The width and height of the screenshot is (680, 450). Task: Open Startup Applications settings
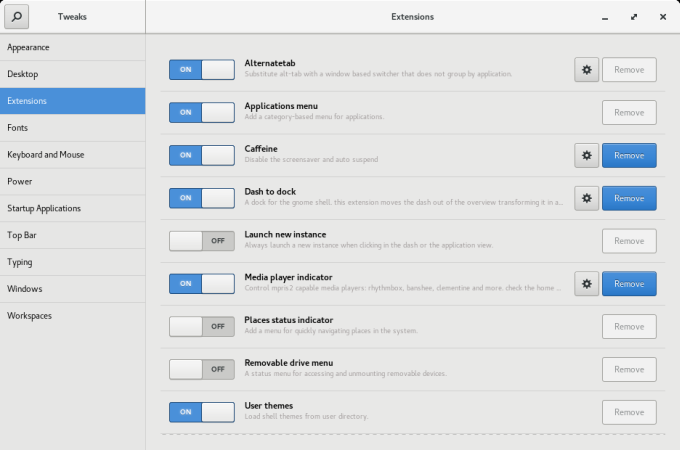(72, 208)
